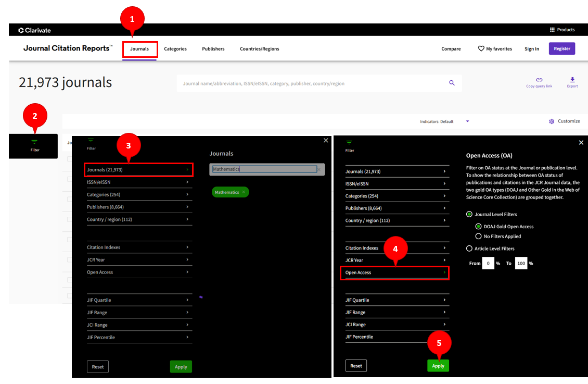Expand ISSN/eISSN in the Mathematics filter panel
Viewport: 588px width, 384px height.
pos(139,182)
